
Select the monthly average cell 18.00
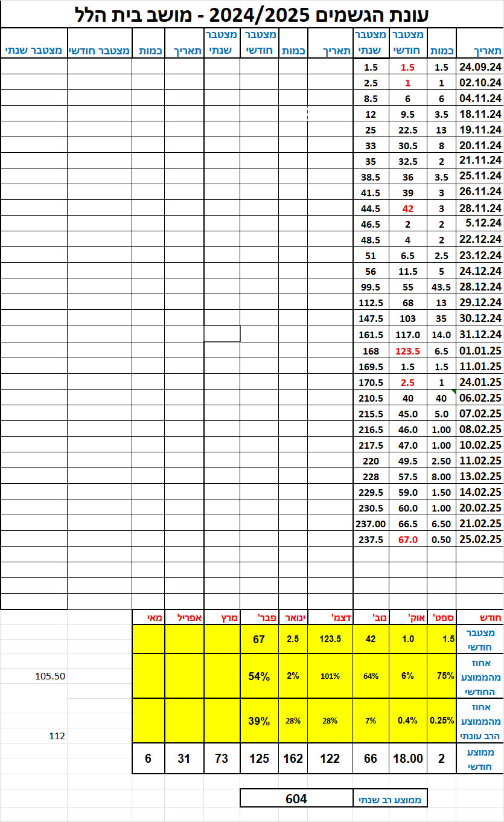pyautogui.click(x=408, y=758)
